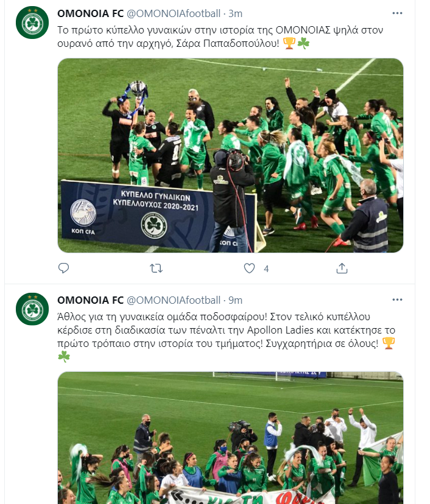
Task: Open @OMONOIAfootball handle in second tweet
Action: [174, 300]
